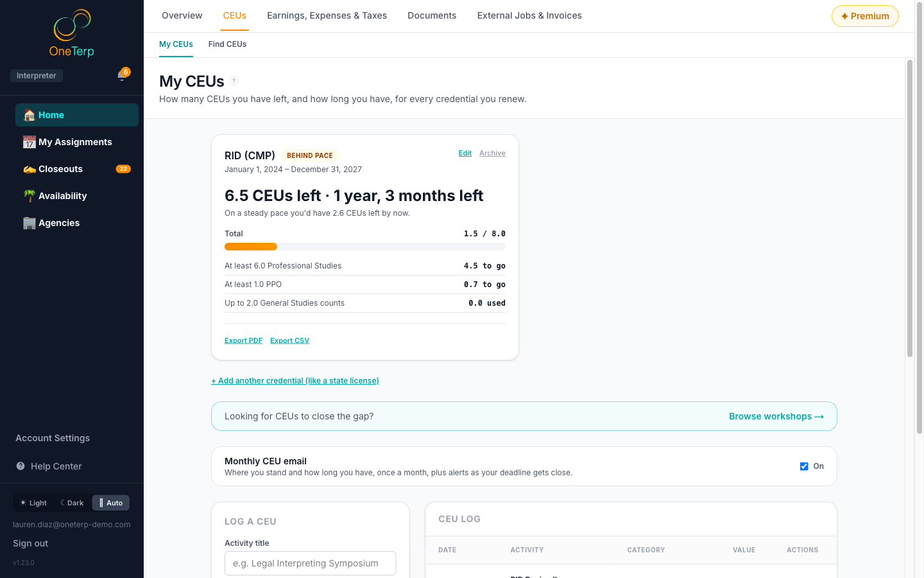
Task: Open the notifications bell
Action: tap(122, 76)
